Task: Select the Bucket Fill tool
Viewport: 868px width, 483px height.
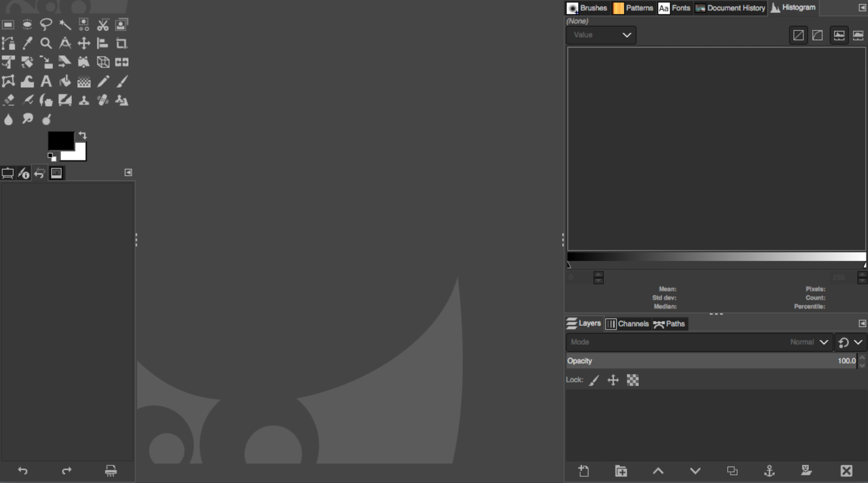Action: [65, 82]
